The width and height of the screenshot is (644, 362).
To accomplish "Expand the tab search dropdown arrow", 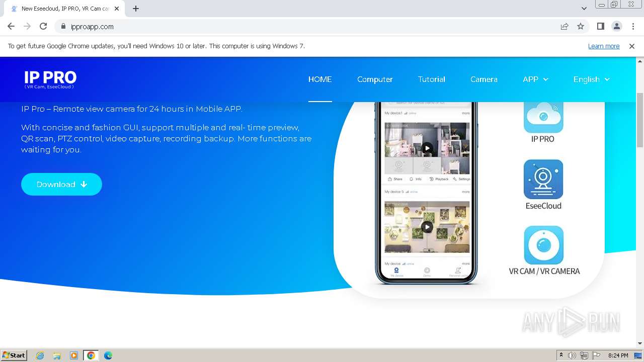I will click(x=584, y=9).
